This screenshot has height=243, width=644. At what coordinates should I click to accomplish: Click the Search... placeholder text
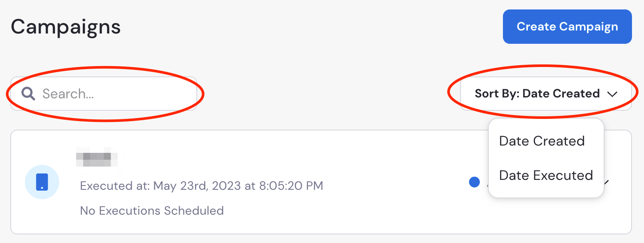[x=68, y=94]
